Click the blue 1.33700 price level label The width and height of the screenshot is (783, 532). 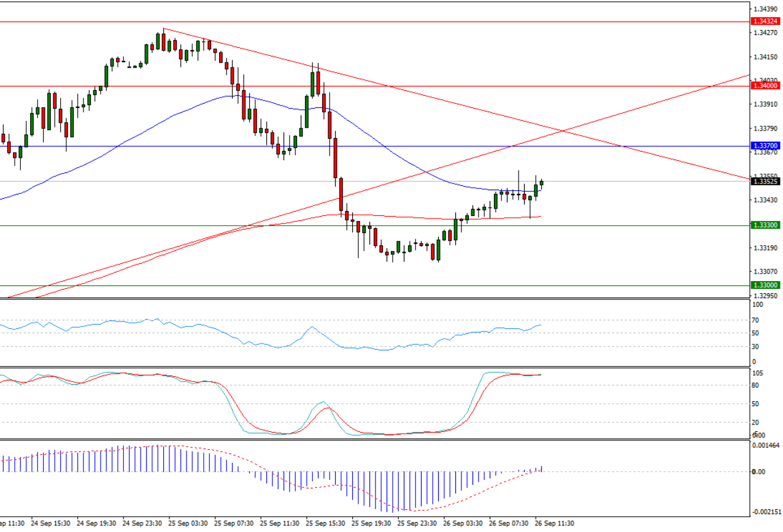[x=765, y=146]
